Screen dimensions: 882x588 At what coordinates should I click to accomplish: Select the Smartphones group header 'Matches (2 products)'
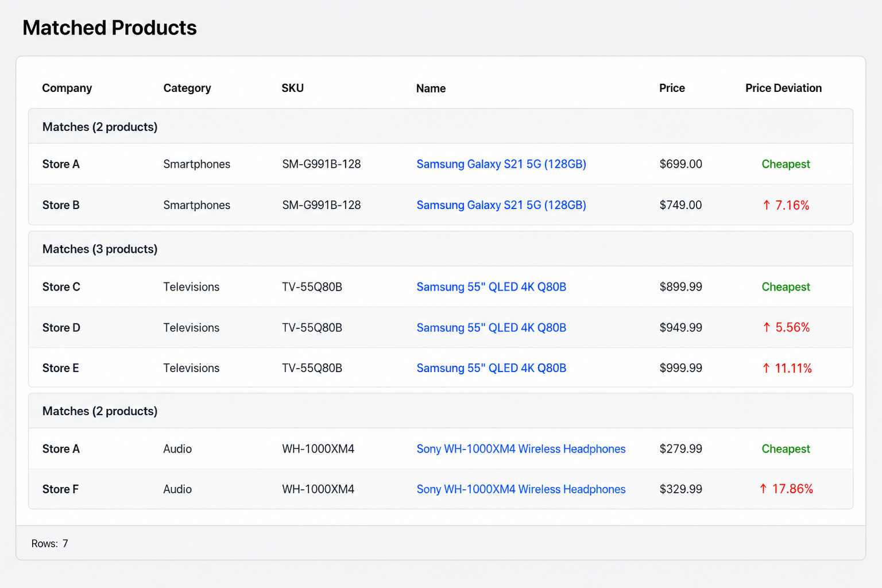441,127
